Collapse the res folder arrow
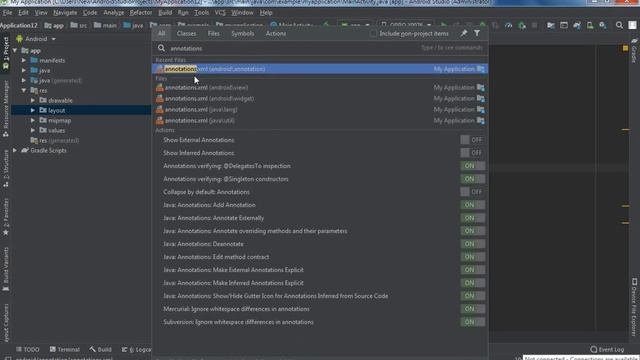Image resolution: width=640 pixels, height=360 pixels. pos(24,90)
